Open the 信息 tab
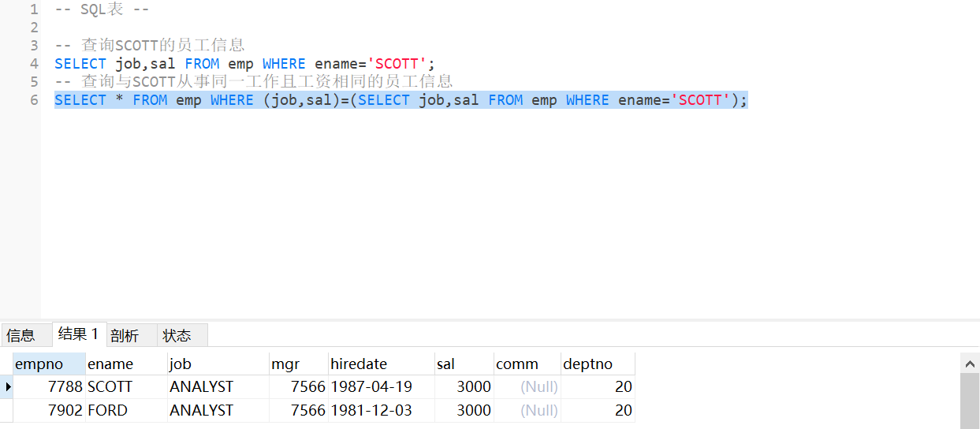The width and height of the screenshot is (980, 429). point(21,335)
